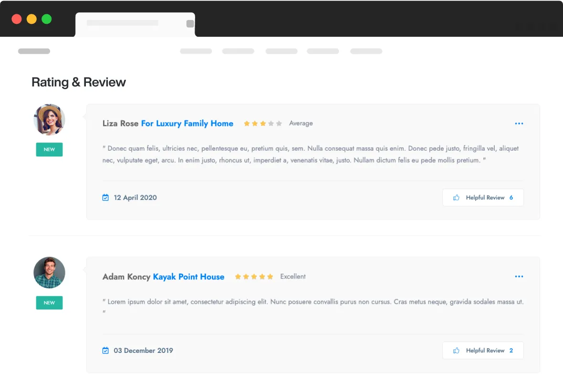The width and height of the screenshot is (563, 392).
Task: Click the date 12 April 2020
Action: (x=136, y=197)
